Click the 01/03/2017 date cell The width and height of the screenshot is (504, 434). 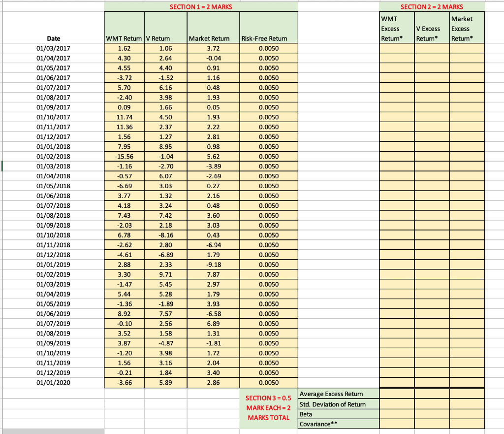tap(54, 48)
